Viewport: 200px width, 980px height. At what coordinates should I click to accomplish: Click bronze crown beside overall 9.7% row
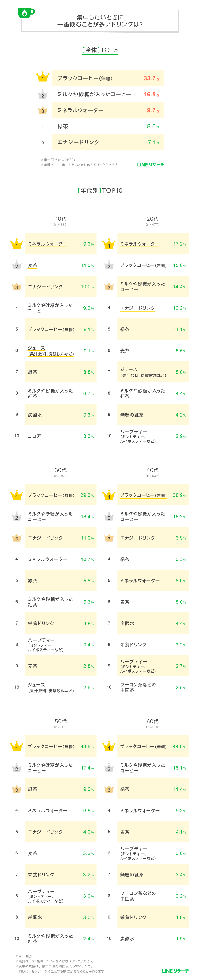click(43, 110)
